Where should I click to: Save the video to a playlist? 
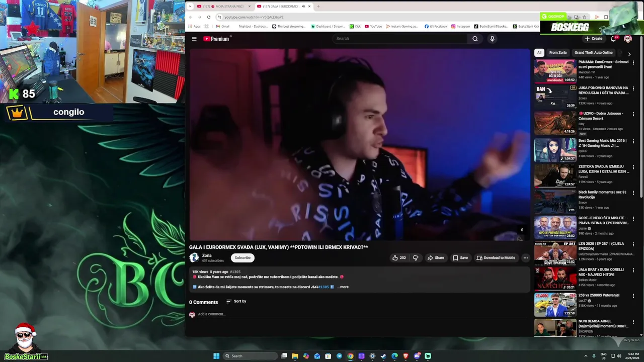(x=460, y=258)
